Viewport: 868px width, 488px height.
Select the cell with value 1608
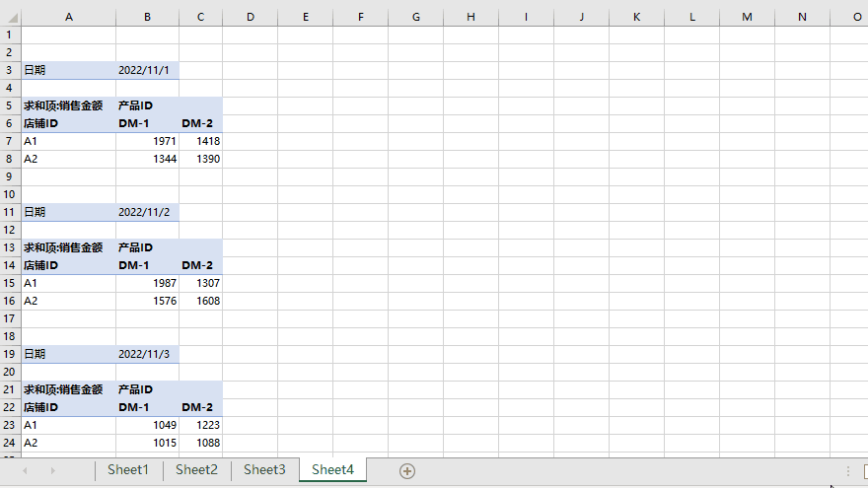[200, 301]
